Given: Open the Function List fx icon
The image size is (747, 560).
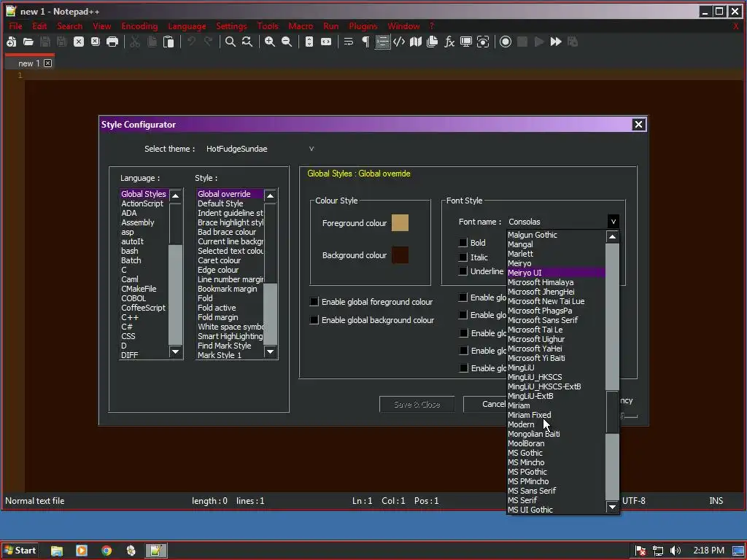Looking at the screenshot, I should pyautogui.click(x=449, y=42).
